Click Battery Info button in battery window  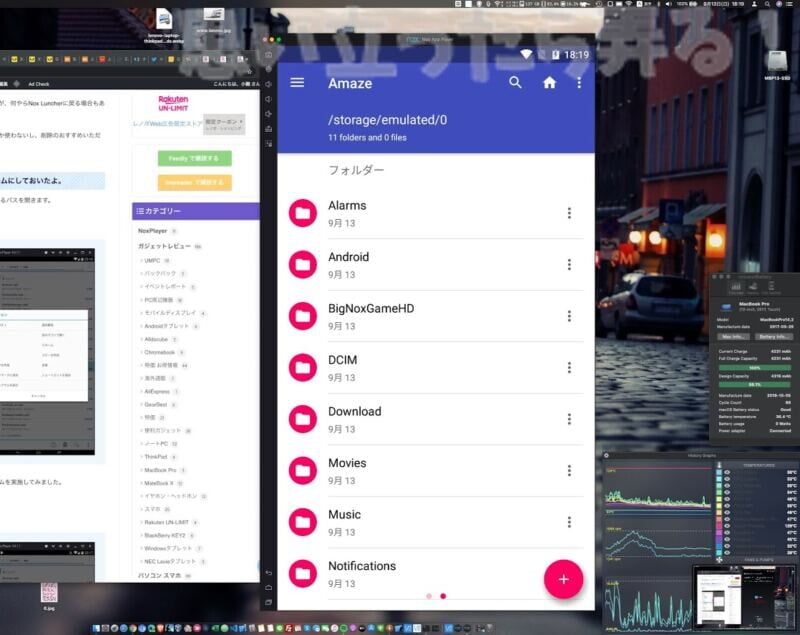[774, 337]
